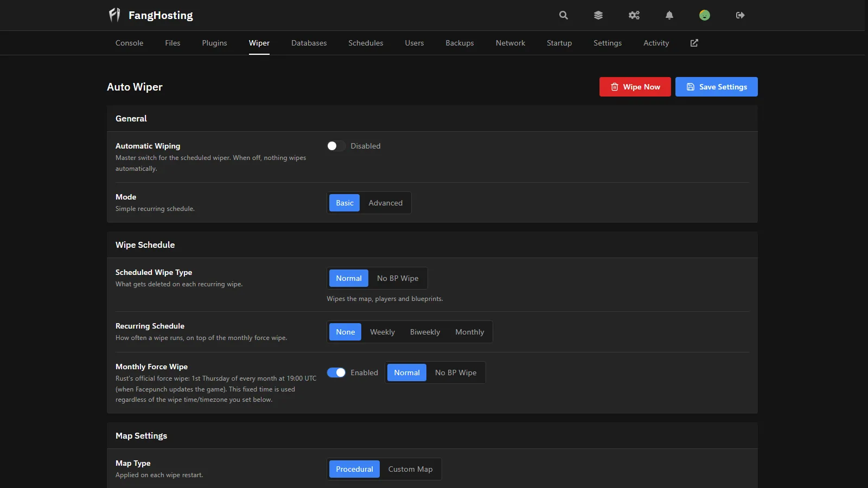Open the notifications bell icon

(669, 15)
